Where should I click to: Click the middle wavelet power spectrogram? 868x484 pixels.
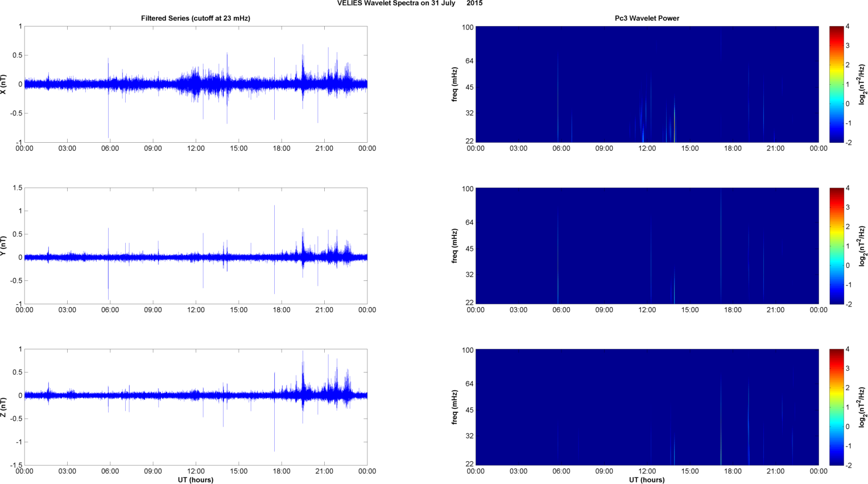(647, 246)
